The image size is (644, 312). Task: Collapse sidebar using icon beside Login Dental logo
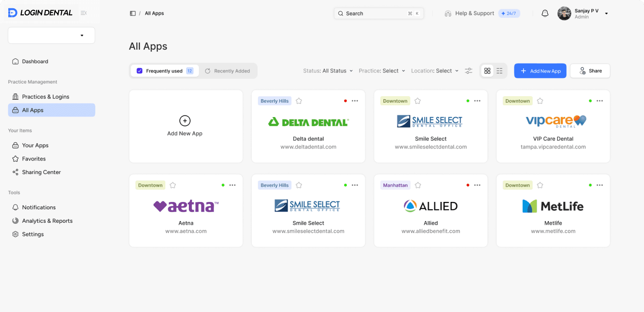[84, 13]
